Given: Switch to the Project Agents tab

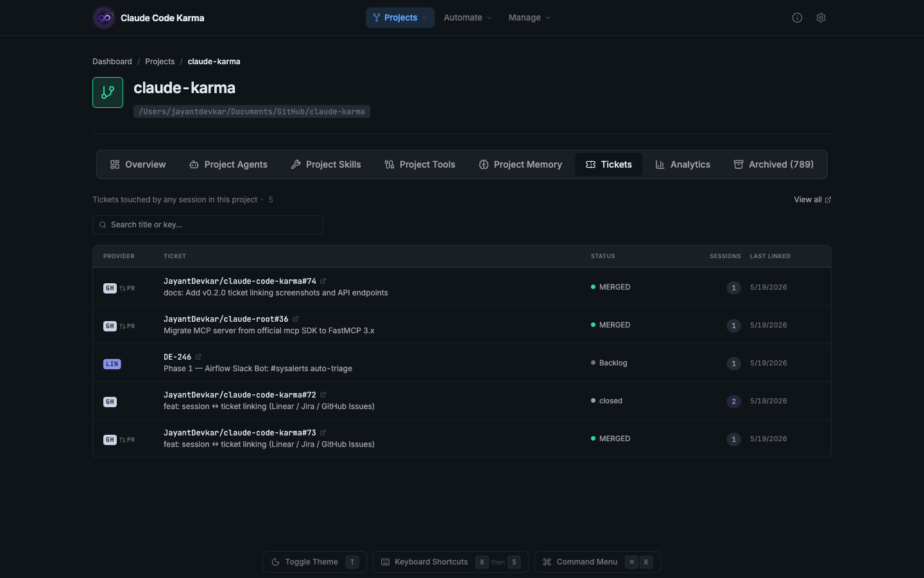Looking at the screenshot, I should (x=228, y=165).
